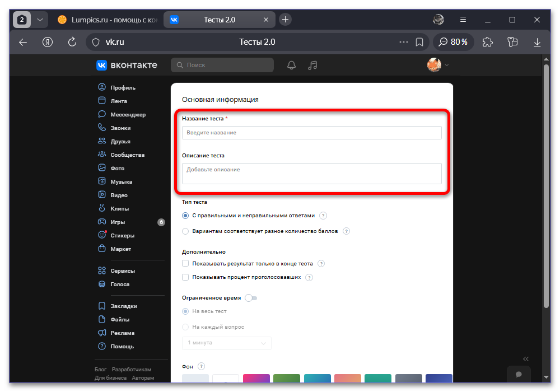Image resolution: width=560 pixels, height=392 pixels.
Task: Click the notifications bell icon
Action: (x=291, y=65)
